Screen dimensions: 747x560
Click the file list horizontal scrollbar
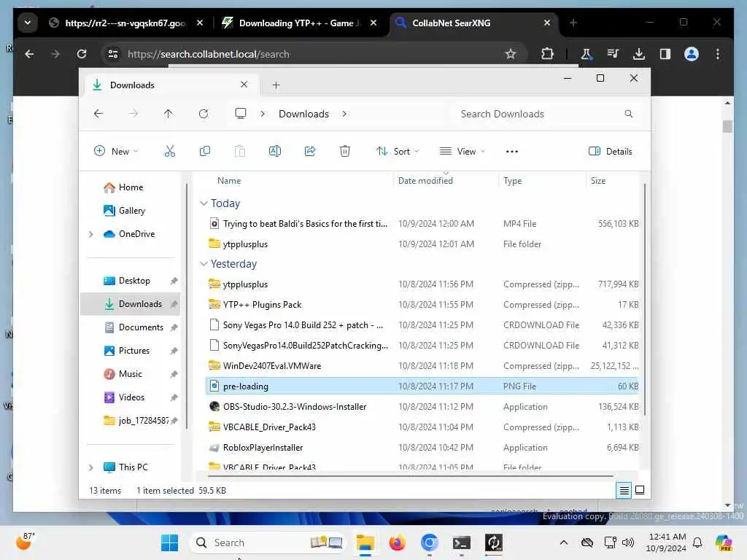(x=411, y=475)
